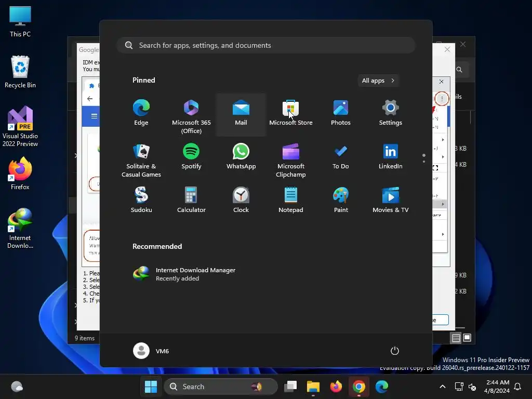Launch the Sudoku game

pos(141,200)
